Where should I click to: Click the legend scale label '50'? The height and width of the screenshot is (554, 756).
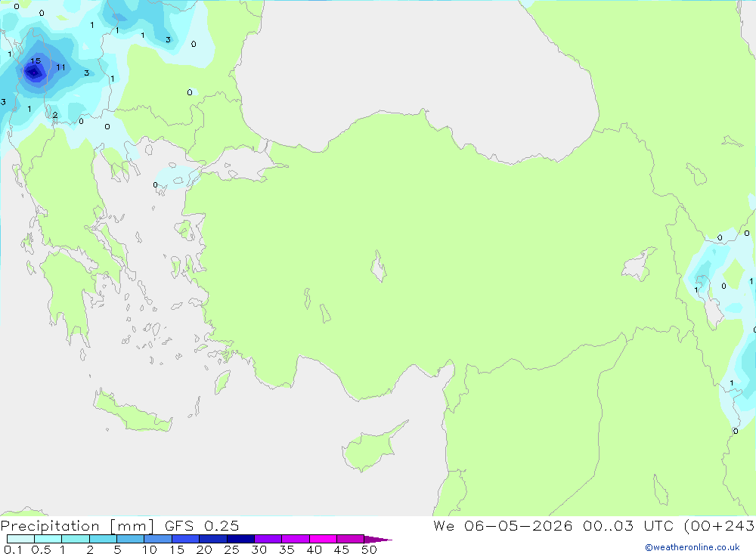[x=369, y=549]
